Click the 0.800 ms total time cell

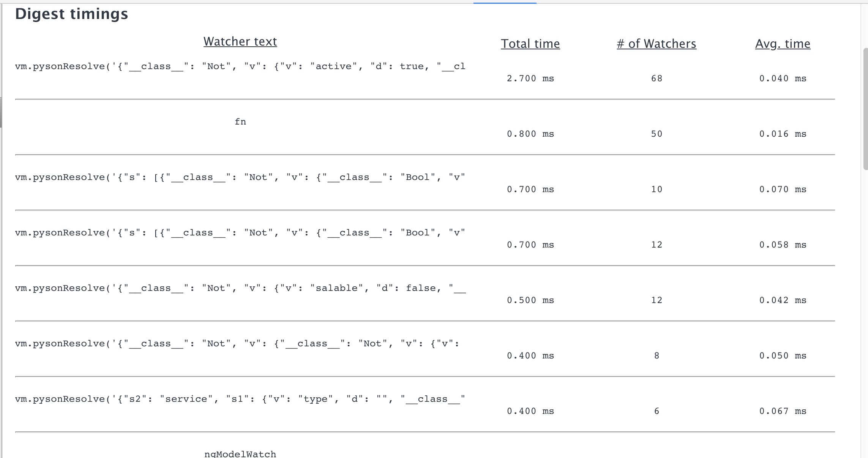click(530, 134)
